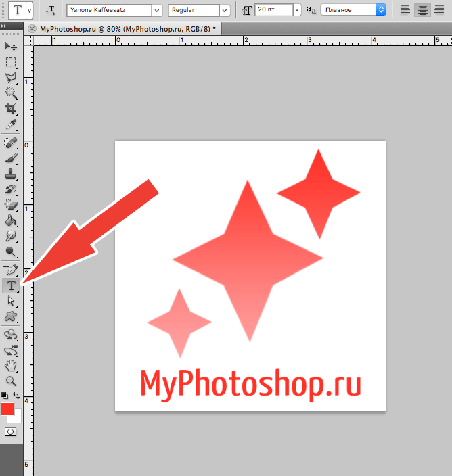
Task: Select the Move tool
Action: pos(11,46)
